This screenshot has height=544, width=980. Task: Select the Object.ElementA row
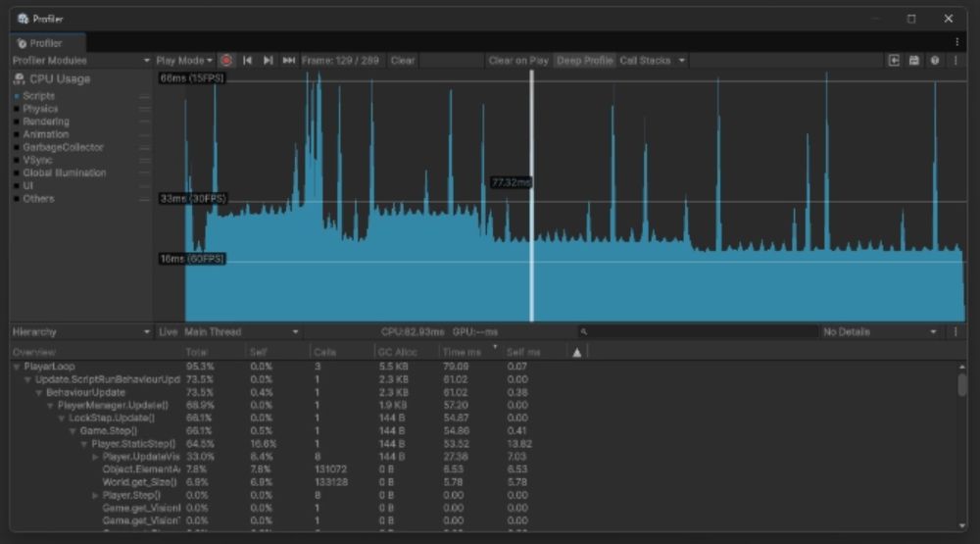pos(483,470)
